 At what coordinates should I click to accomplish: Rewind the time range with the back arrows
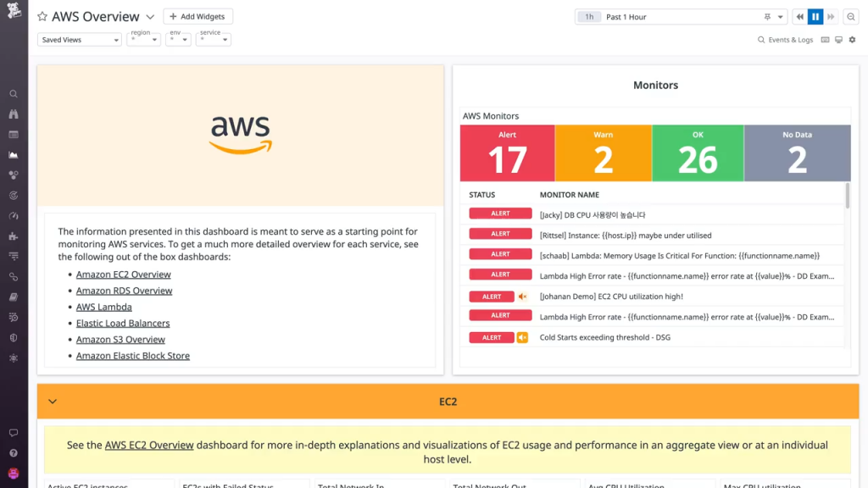(x=800, y=16)
